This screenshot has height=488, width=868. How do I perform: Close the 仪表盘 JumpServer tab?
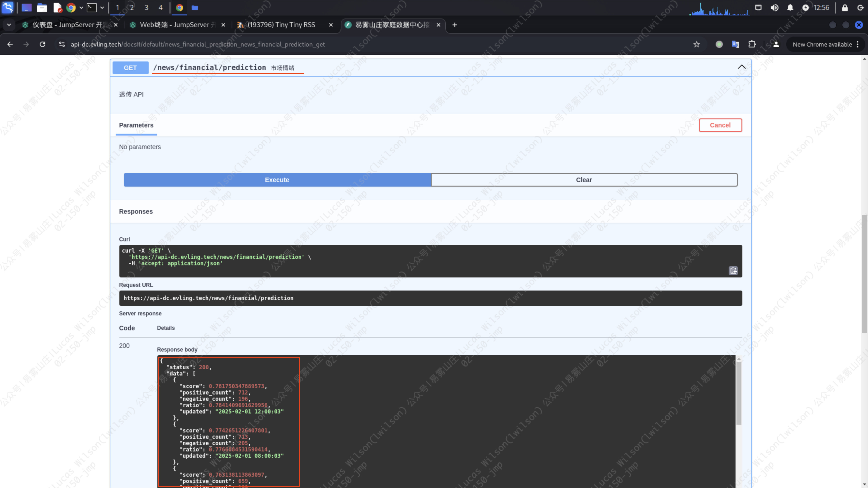point(116,25)
